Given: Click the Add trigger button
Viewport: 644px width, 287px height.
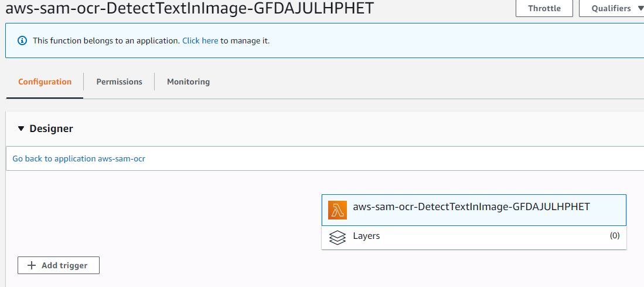Looking at the screenshot, I should click(59, 265).
